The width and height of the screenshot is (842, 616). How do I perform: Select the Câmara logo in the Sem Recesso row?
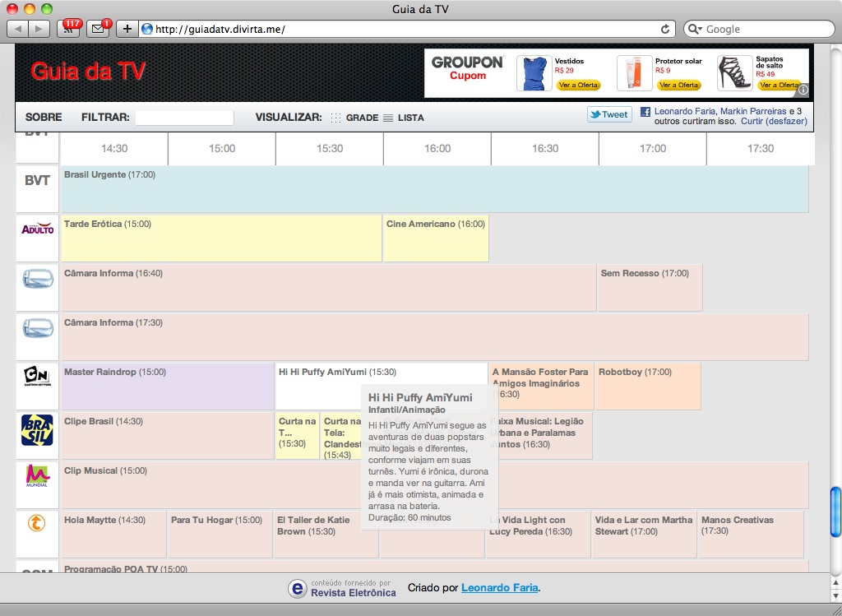37,280
